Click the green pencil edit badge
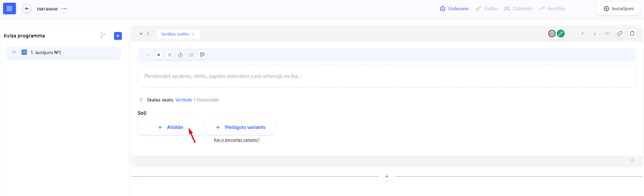The image size is (644, 196). click(x=561, y=34)
